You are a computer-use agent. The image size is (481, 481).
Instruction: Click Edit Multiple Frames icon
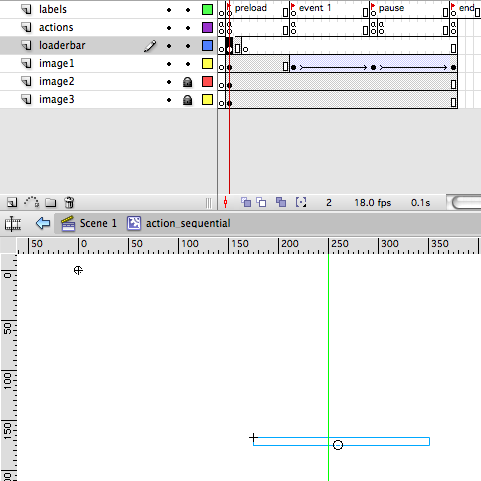[x=281, y=202]
